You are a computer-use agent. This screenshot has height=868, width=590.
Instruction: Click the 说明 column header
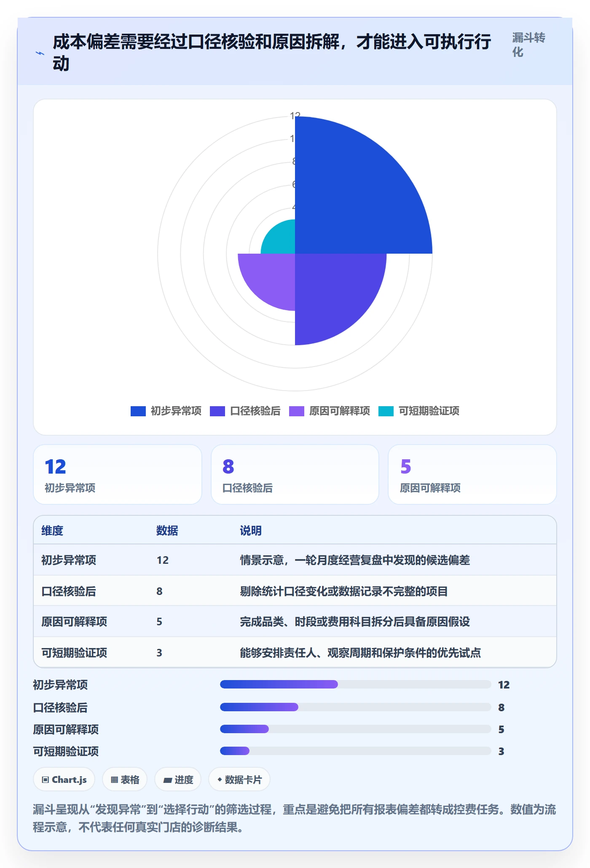click(251, 530)
